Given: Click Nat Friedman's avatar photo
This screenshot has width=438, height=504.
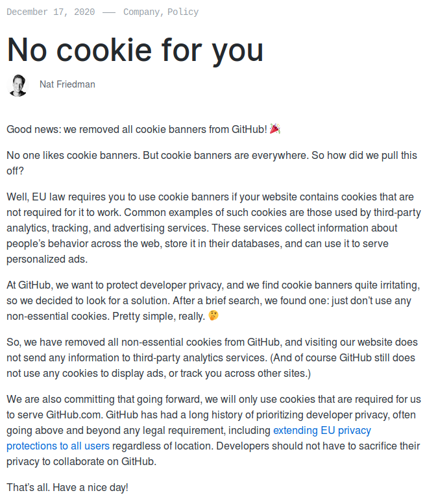Looking at the screenshot, I should (18, 85).
